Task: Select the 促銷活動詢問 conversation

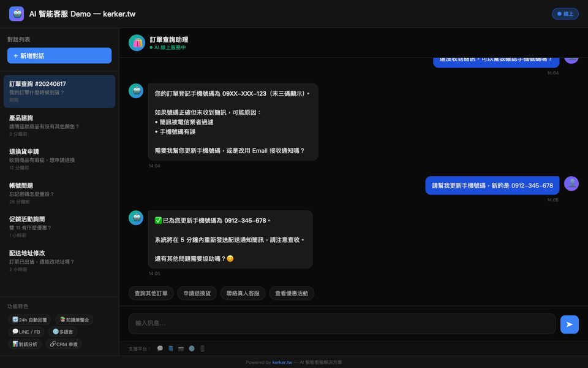Action: (x=59, y=227)
